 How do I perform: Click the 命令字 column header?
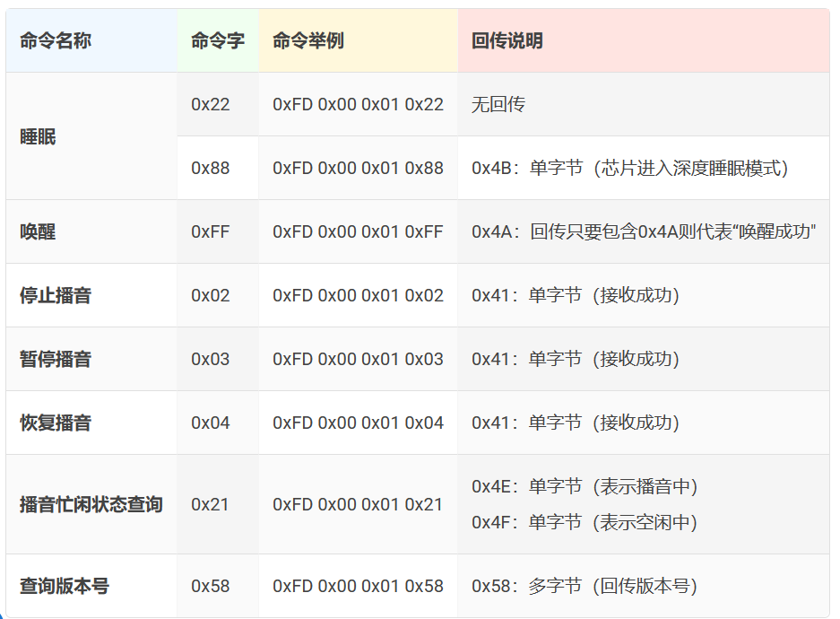pos(217,41)
